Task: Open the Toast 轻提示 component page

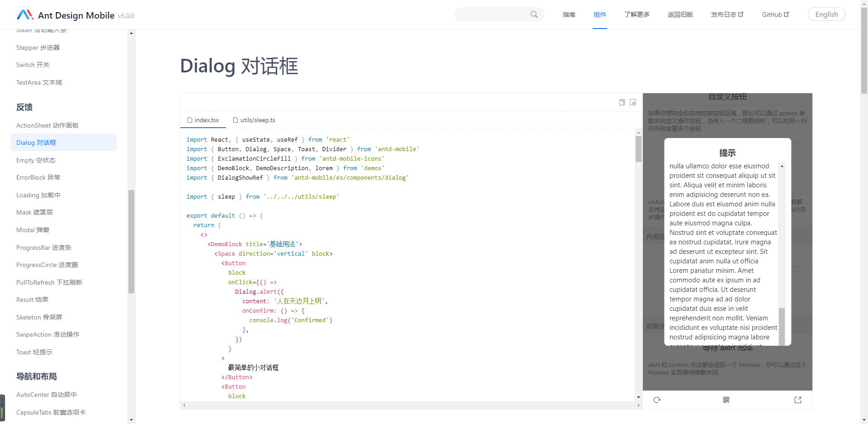Action: point(34,352)
